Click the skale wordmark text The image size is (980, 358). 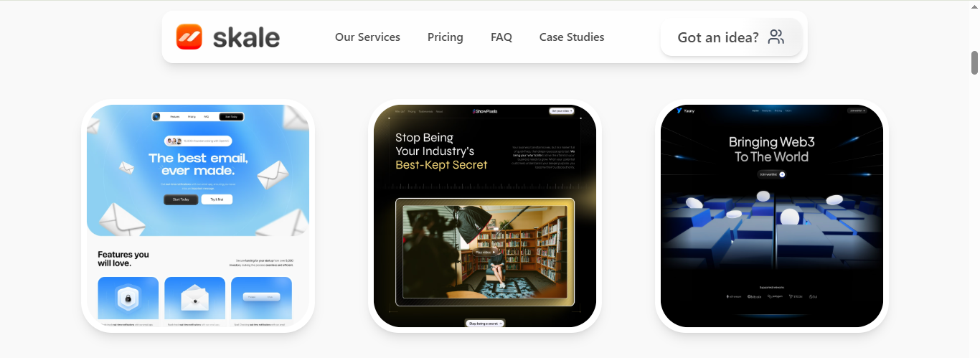click(246, 37)
